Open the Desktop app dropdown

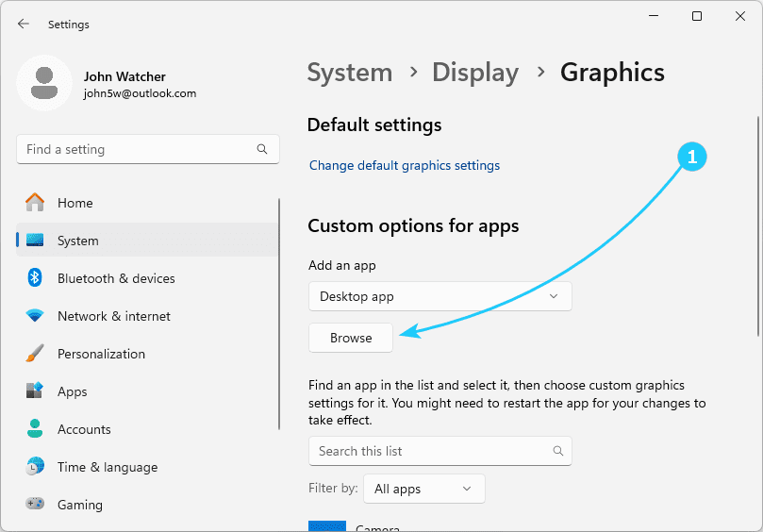click(440, 296)
